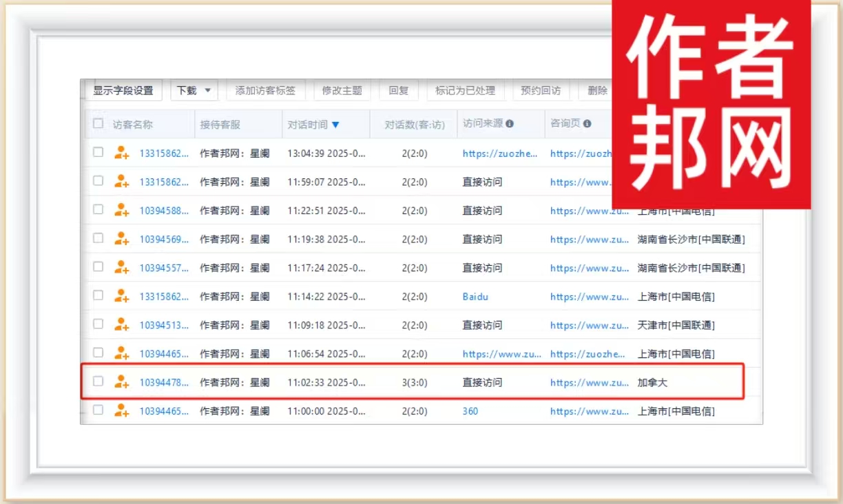Check the box for the 11:59:07 conversation
The height and width of the screenshot is (504, 843).
(98, 181)
